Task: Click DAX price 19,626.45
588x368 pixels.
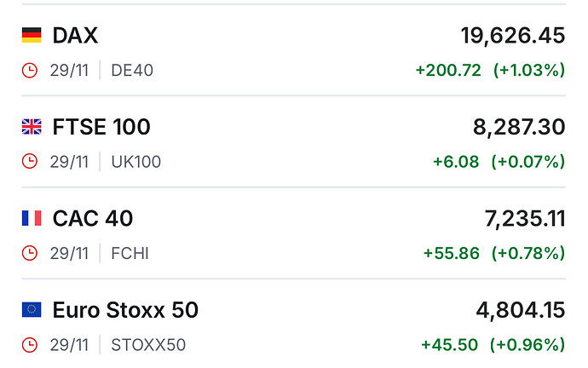Action: (512, 35)
